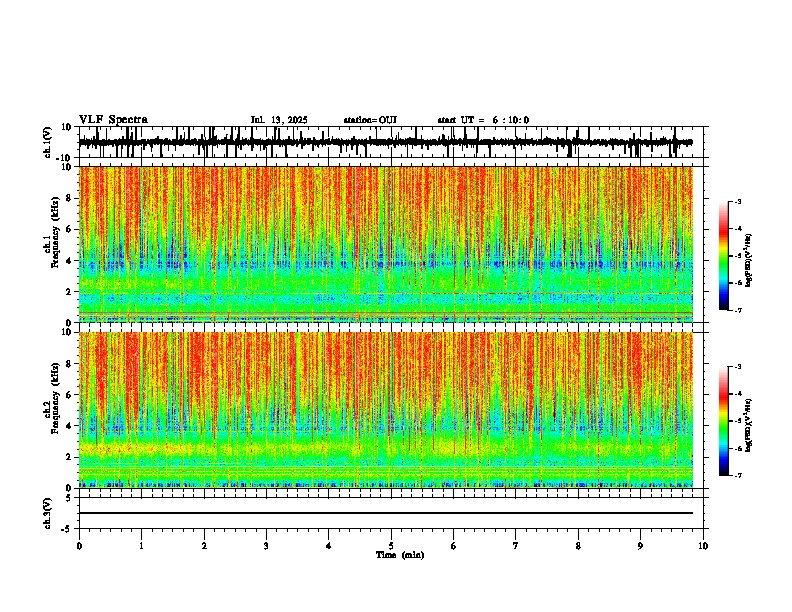
Task: Click the "8" kHz tick on ch.2 spectrogram
Action: click(70, 364)
